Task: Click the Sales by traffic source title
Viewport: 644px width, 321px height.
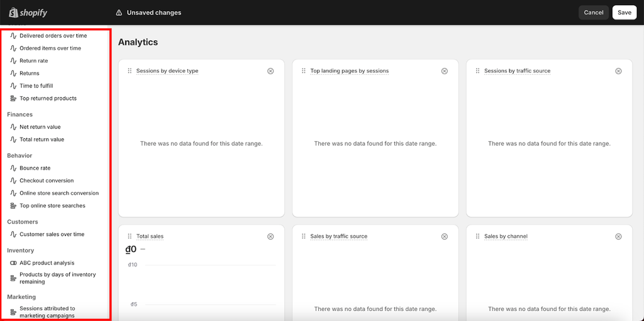Action: (339, 236)
